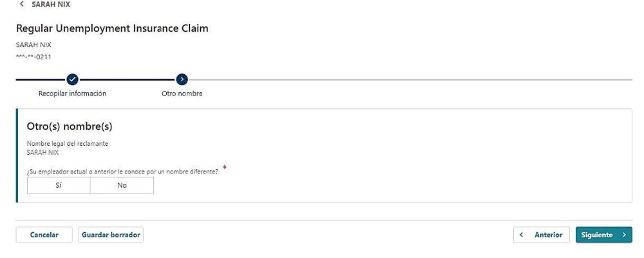Click the current step arrow circle
The height and width of the screenshot is (258, 644).
point(182,79)
